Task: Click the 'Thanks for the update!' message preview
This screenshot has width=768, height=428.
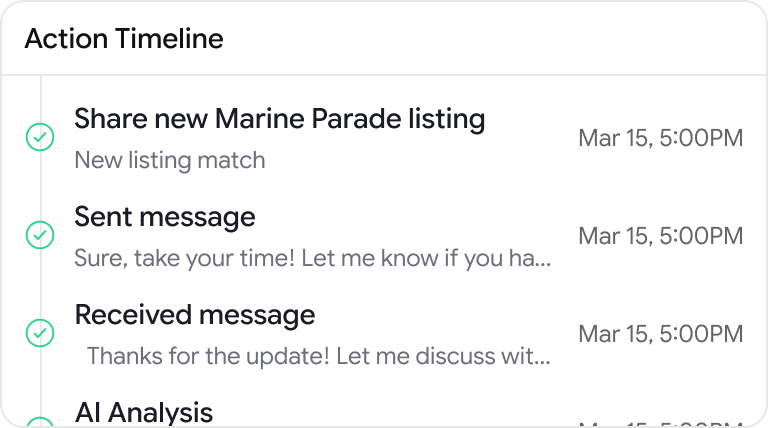Action: coord(312,356)
